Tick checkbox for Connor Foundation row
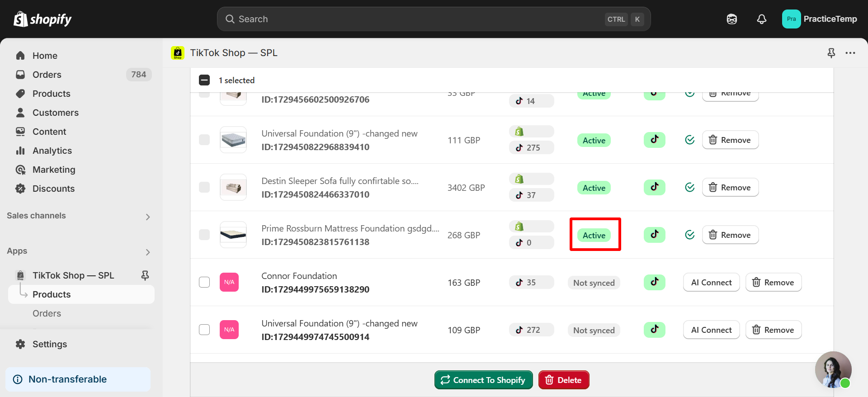The height and width of the screenshot is (397, 868). point(204,282)
